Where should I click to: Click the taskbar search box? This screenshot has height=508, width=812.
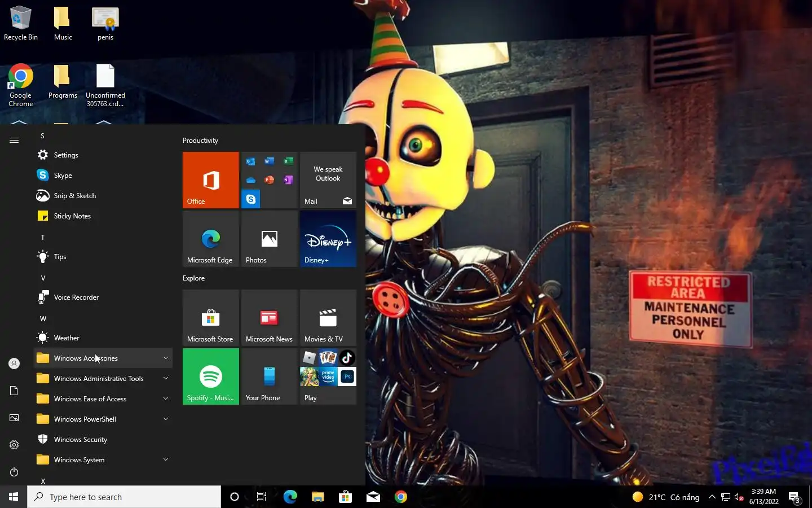pos(124,497)
